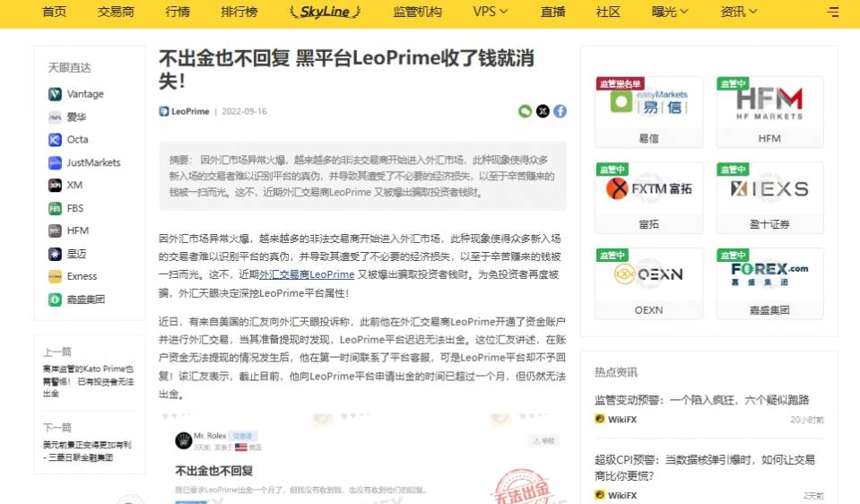Select the 星迈 broker icon
This screenshot has width=860, height=504.
[55, 254]
